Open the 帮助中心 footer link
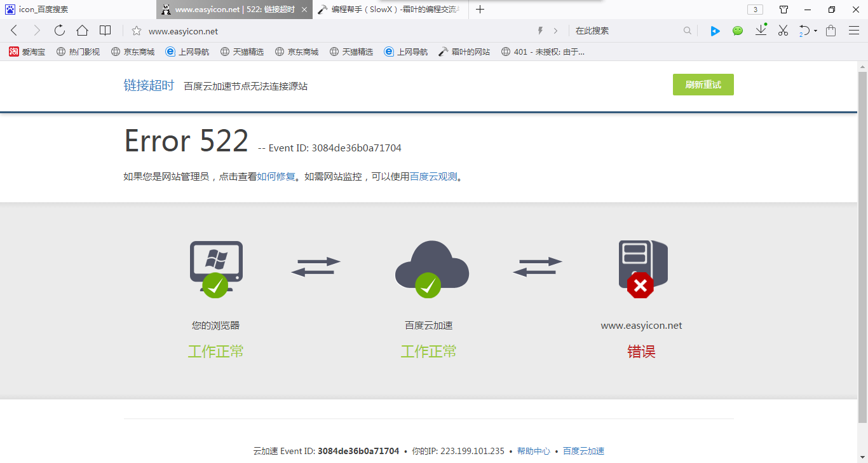This screenshot has height=463, width=868. click(x=534, y=451)
